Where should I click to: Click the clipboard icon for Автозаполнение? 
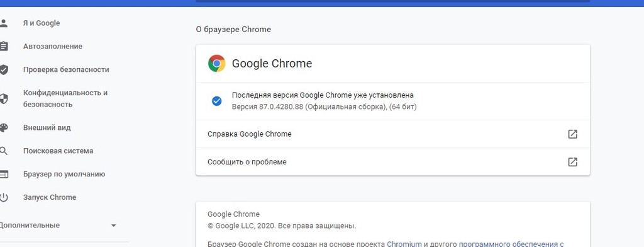[x=3, y=46]
